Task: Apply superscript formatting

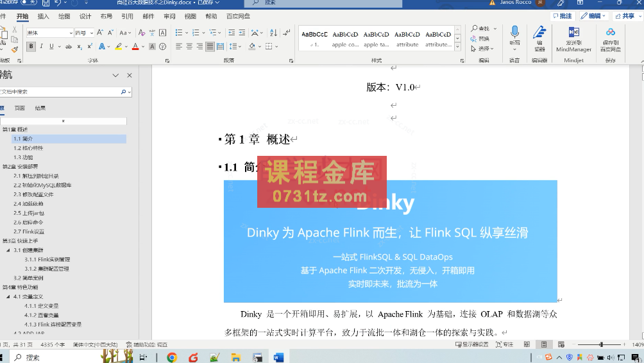Action: (x=90, y=46)
